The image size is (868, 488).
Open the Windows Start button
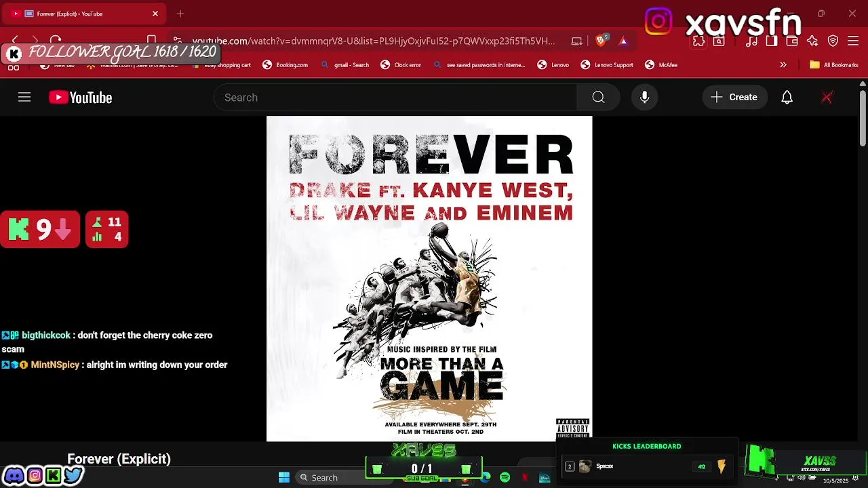coord(284,477)
